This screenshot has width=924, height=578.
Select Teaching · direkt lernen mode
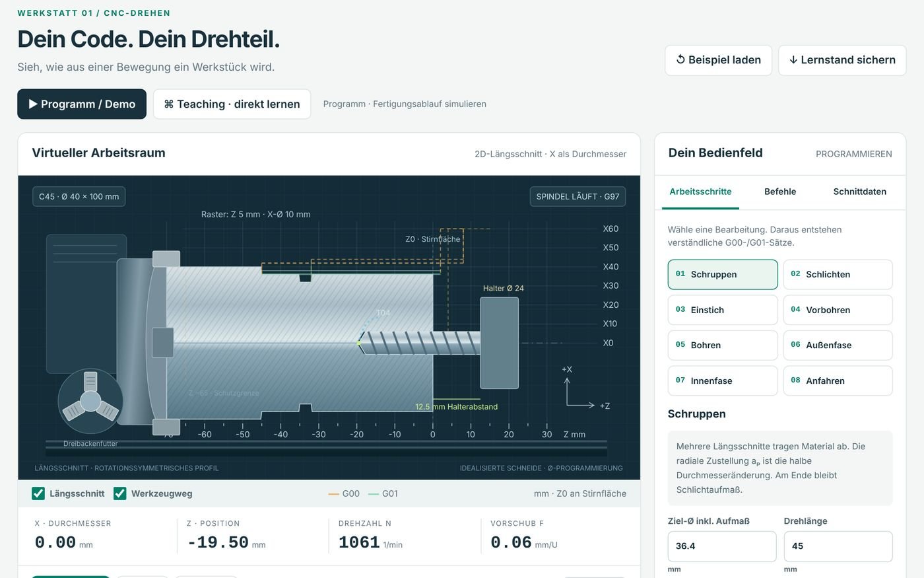(232, 104)
